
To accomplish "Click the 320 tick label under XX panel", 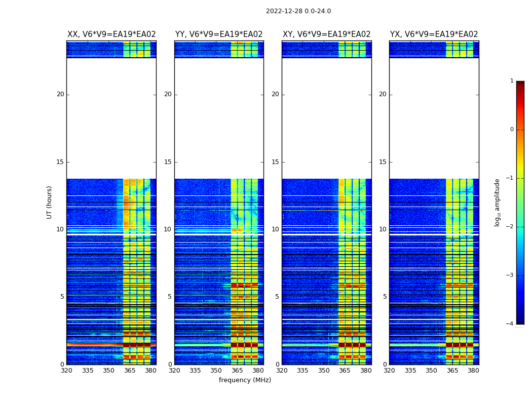I will tap(66, 371).
